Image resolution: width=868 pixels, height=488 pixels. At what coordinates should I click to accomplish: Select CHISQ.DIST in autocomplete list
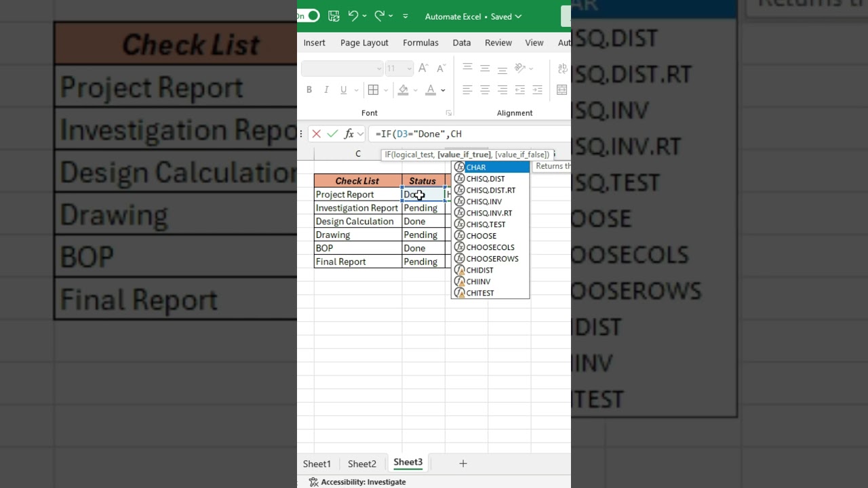pyautogui.click(x=490, y=179)
